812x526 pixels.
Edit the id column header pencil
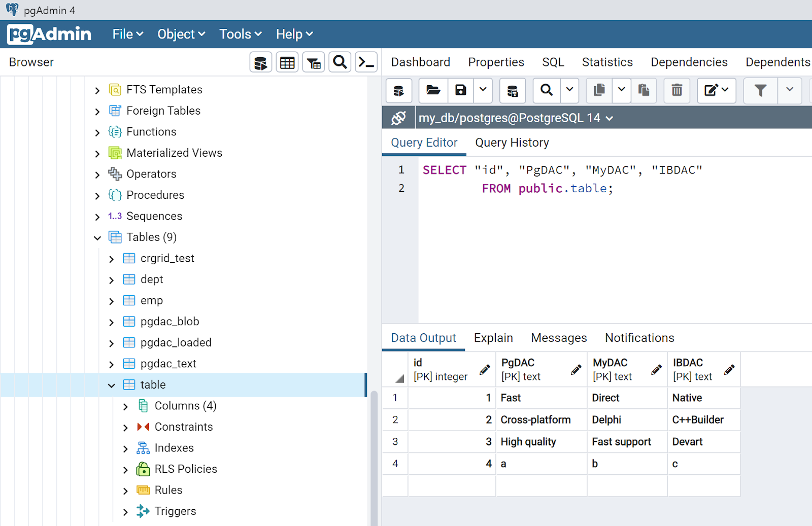pyautogui.click(x=485, y=370)
